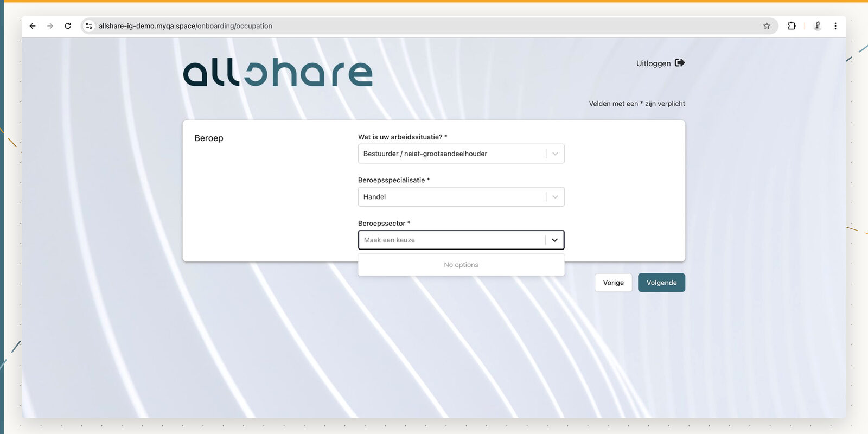This screenshot has width=868, height=434.
Task: Open the arbeidssituatie dropdown showing Bestuurder
Action: coord(450,154)
